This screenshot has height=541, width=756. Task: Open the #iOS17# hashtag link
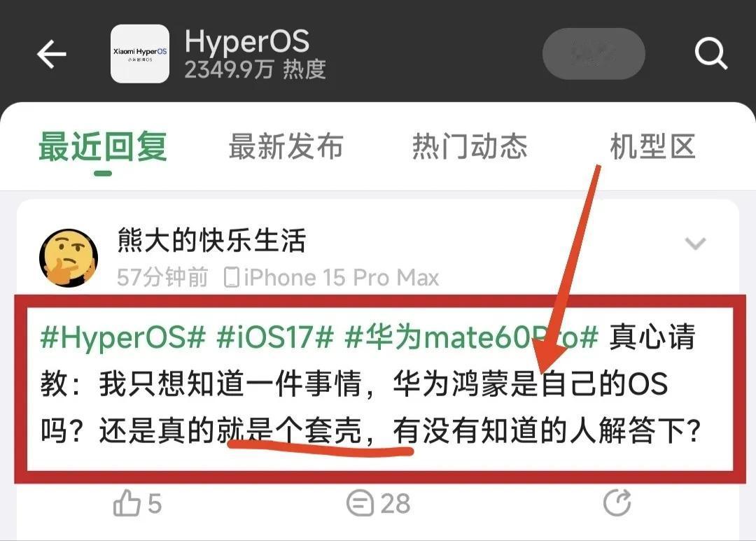[x=275, y=337]
